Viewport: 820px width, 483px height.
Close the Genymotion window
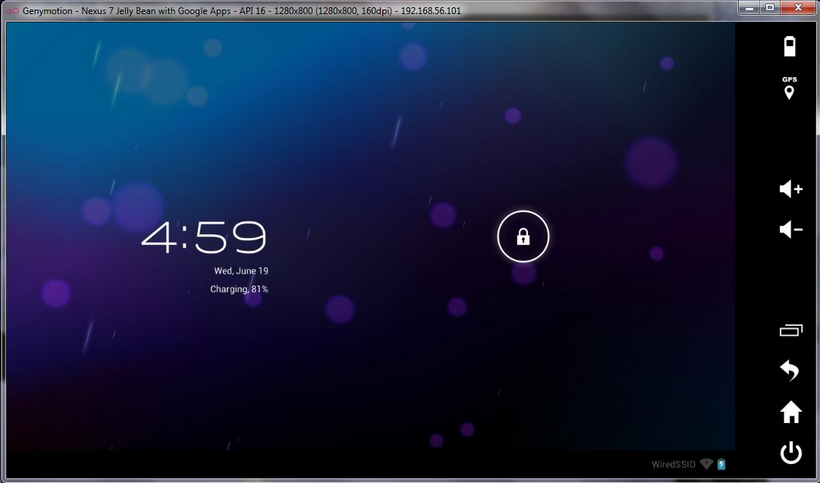(x=798, y=7)
